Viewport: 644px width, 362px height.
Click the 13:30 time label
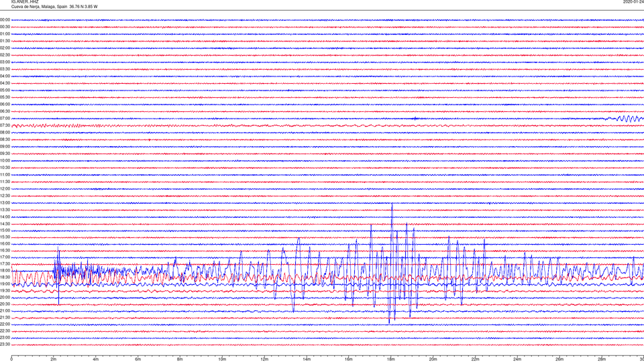pos(5,210)
